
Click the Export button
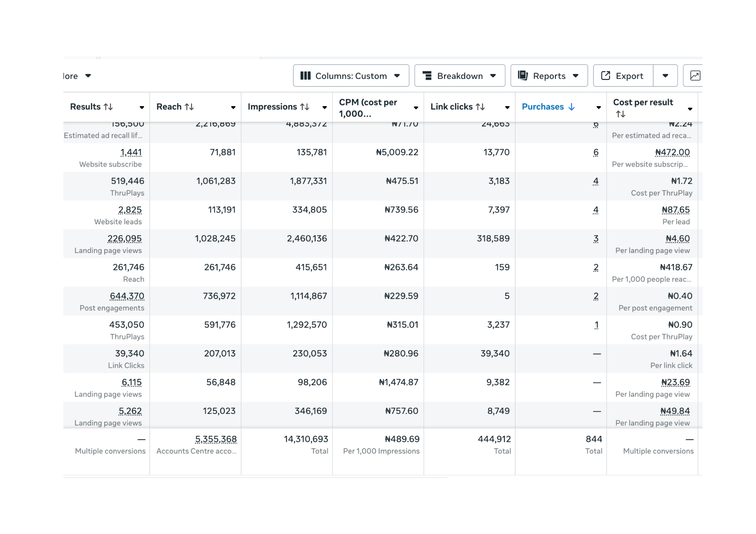pyautogui.click(x=623, y=76)
